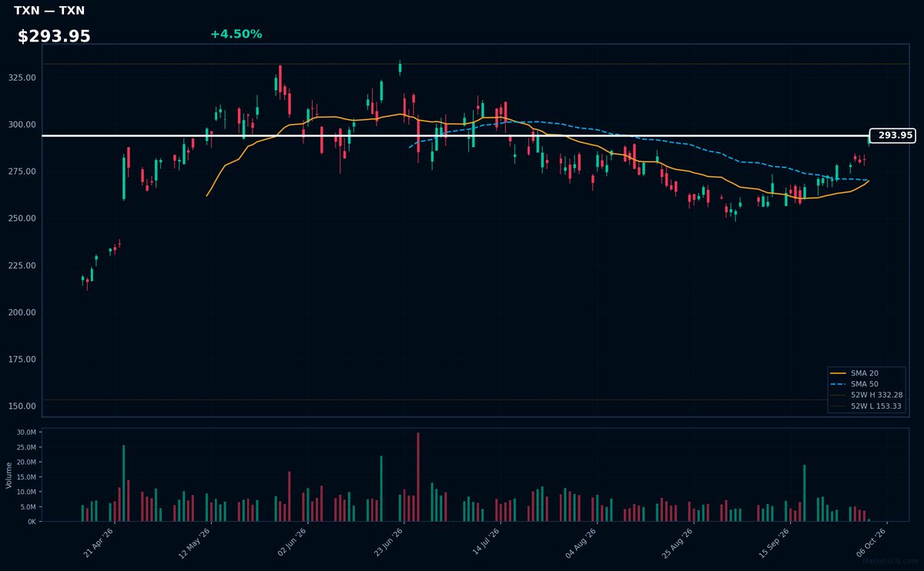924x571 pixels.
Task: Click the 250.00 price axis label
Action: [22, 219]
